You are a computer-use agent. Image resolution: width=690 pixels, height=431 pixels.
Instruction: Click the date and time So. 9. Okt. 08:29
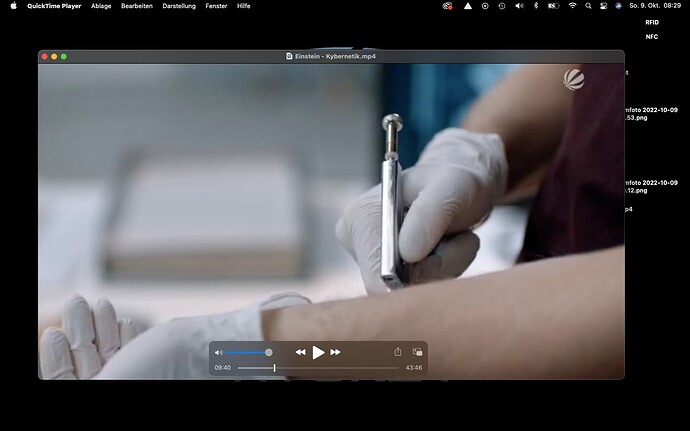655,6
